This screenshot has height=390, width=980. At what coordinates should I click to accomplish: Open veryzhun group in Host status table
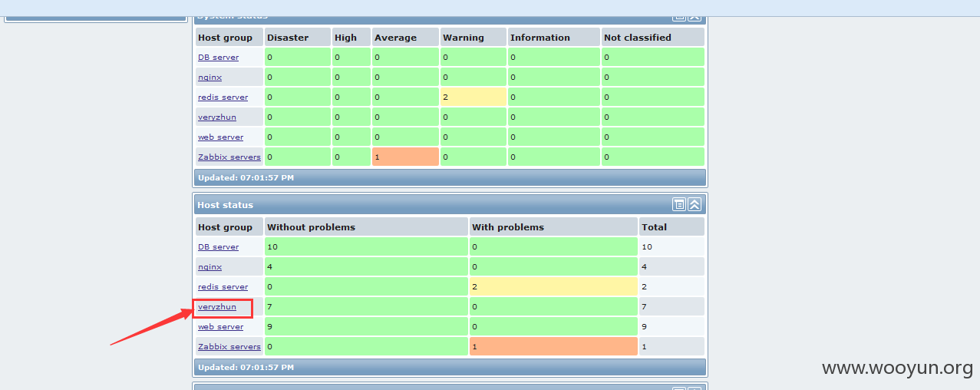click(217, 307)
